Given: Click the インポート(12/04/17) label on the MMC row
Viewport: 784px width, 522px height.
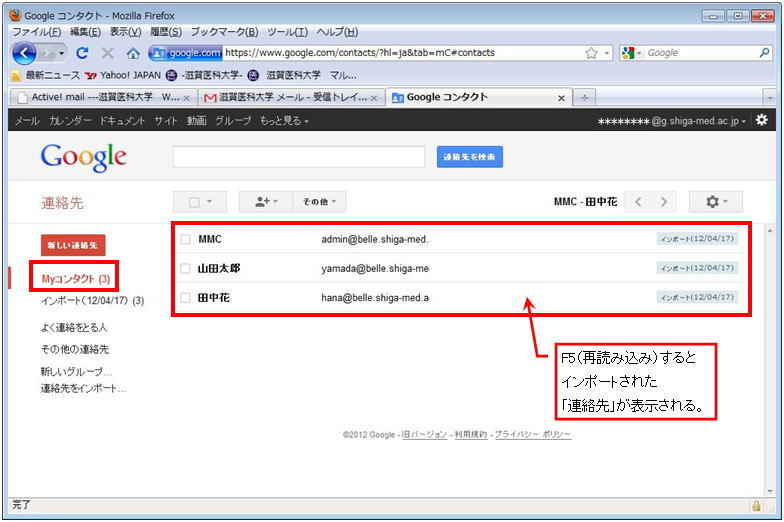Looking at the screenshot, I should tap(697, 239).
